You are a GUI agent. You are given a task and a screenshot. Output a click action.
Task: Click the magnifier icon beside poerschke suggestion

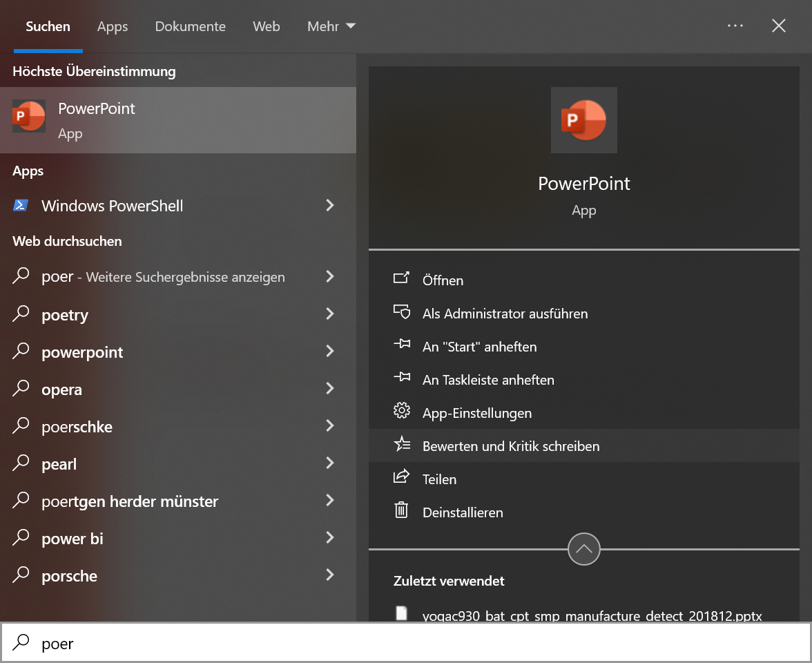pyautogui.click(x=21, y=425)
